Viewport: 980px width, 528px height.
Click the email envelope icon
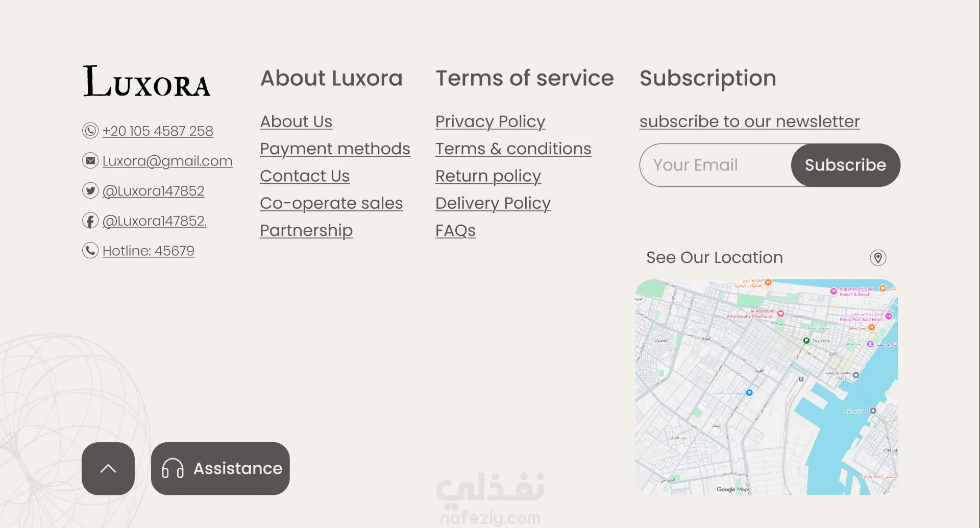90,161
